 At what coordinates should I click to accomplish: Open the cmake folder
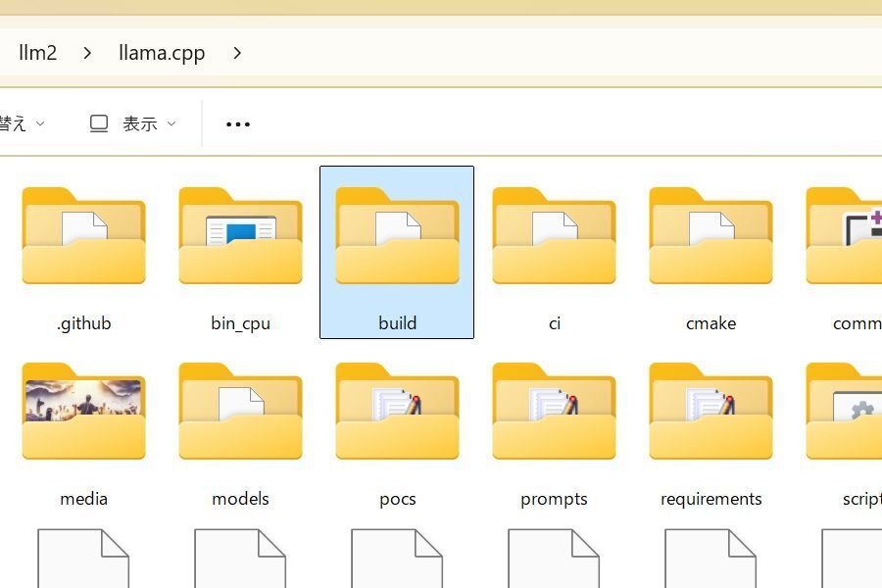[711, 236]
